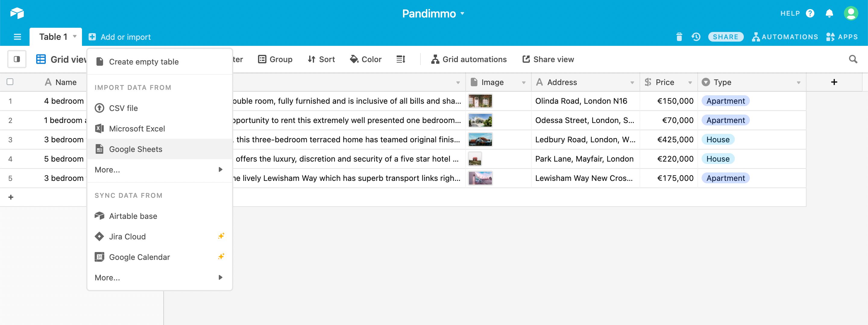
Task: Open the row height settings icon
Action: click(401, 59)
